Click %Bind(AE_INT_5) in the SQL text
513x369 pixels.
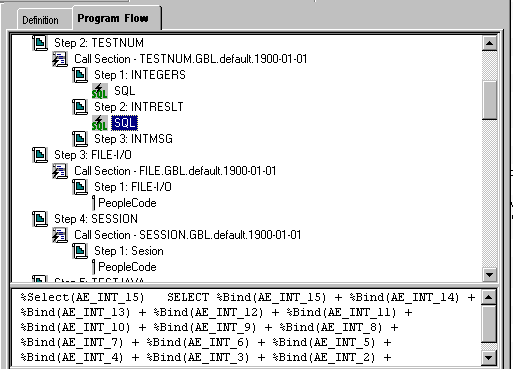click(324, 342)
